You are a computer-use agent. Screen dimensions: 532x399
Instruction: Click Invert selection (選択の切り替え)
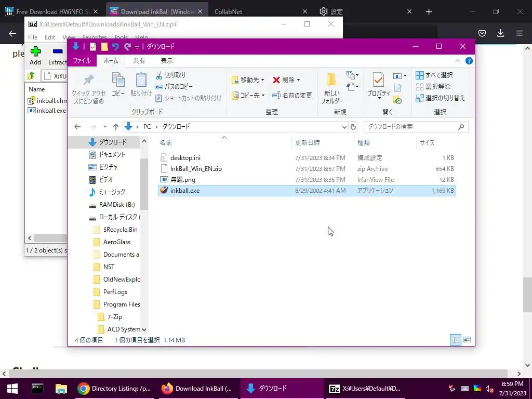(440, 98)
